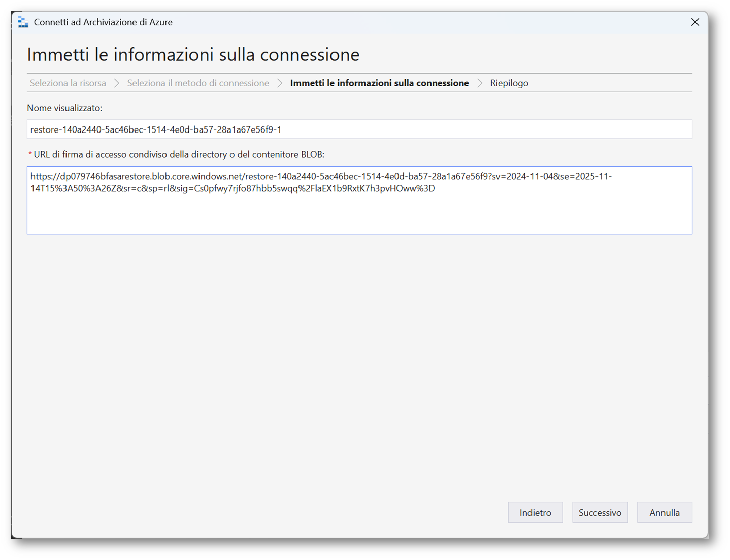Click the large page heading Immetti le informazioni
This screenshot has width=730, height=560.
193,54
